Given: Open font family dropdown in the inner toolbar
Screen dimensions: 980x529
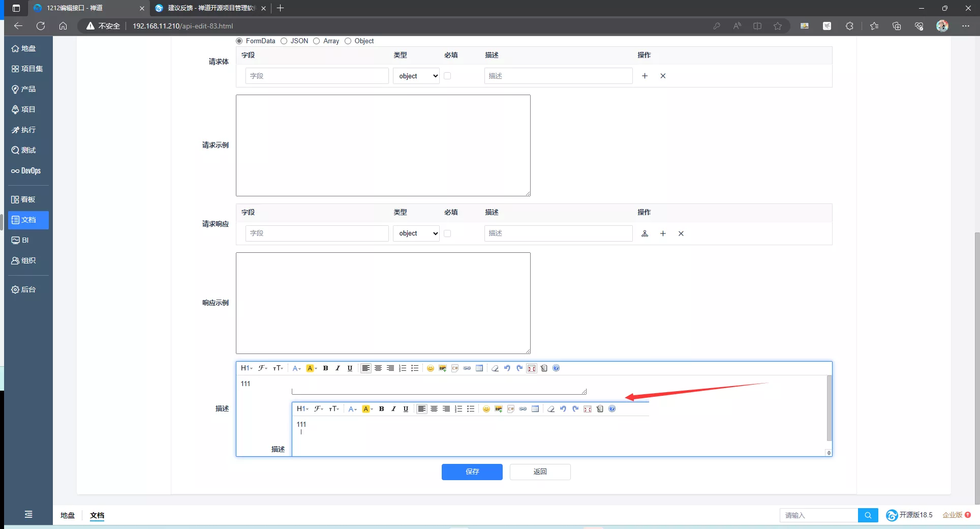Looking at the screenshot, I should (x=319, y=409).
